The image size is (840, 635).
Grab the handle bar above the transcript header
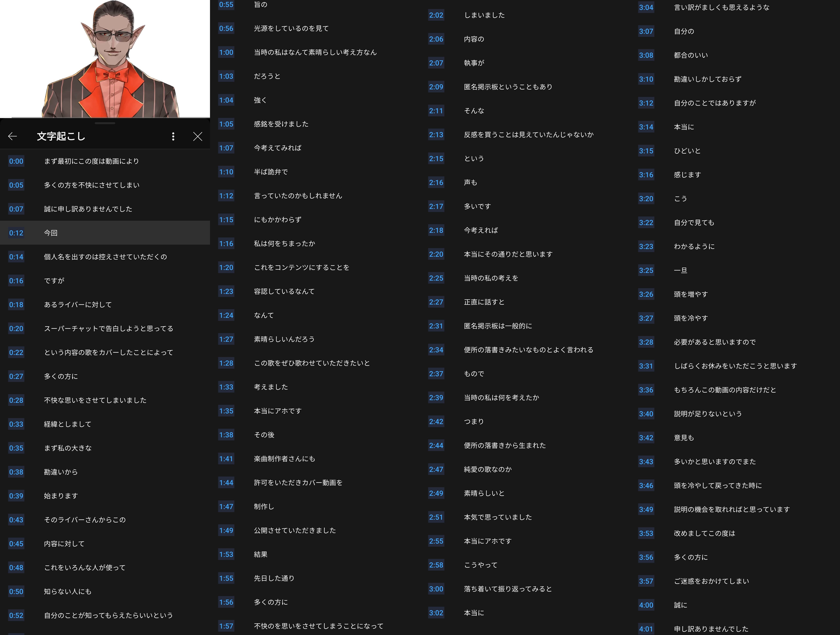[x=105, y=123]
